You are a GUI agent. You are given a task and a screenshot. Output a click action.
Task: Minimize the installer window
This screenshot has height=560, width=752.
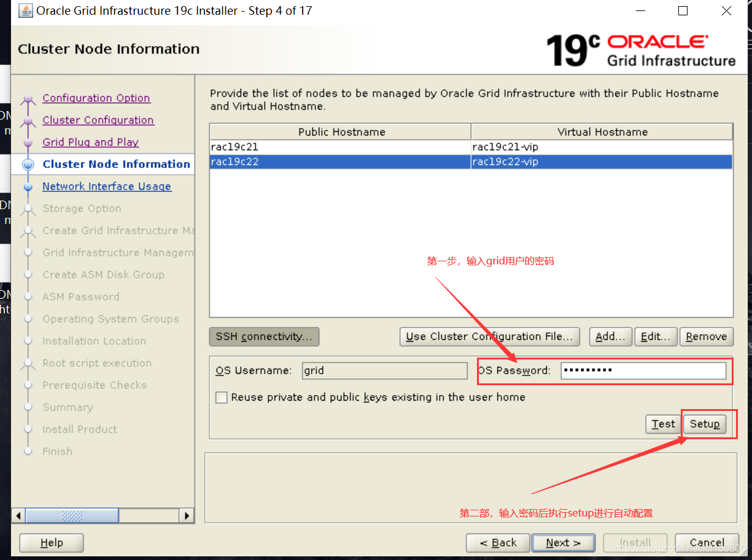[x=640, y=11]
